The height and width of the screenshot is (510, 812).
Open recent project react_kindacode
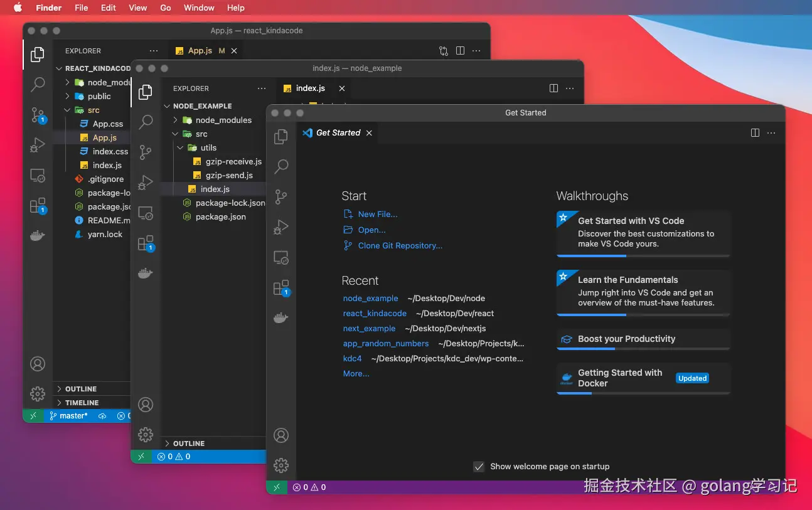pos(375,313)
